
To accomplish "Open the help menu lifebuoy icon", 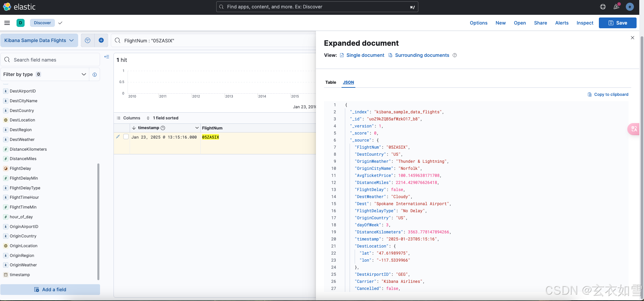I will (603, 7).
